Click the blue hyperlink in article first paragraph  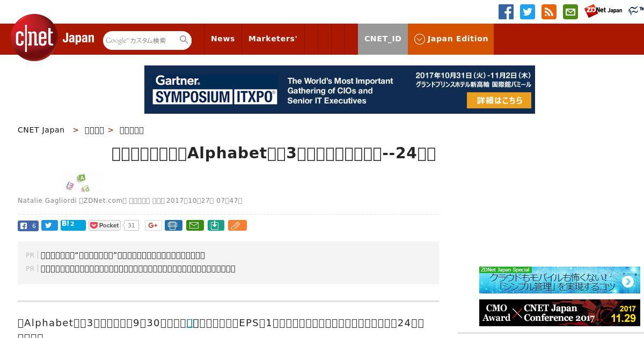pos(189,323)
